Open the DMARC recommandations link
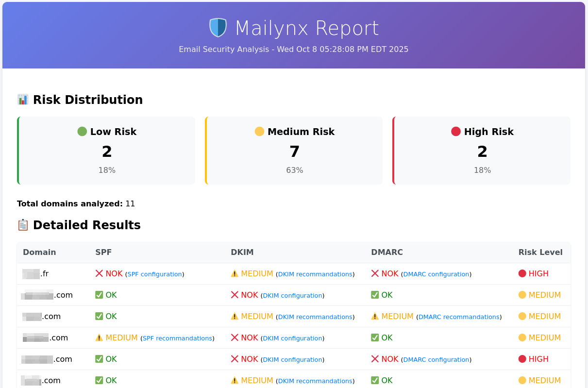The image size is (588, 388). (459, 317)
